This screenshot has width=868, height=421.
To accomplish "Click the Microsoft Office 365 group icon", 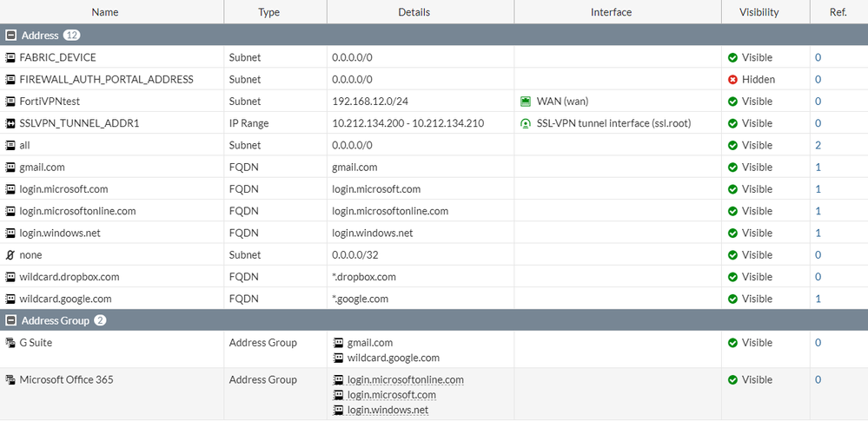I will [10, 380].
